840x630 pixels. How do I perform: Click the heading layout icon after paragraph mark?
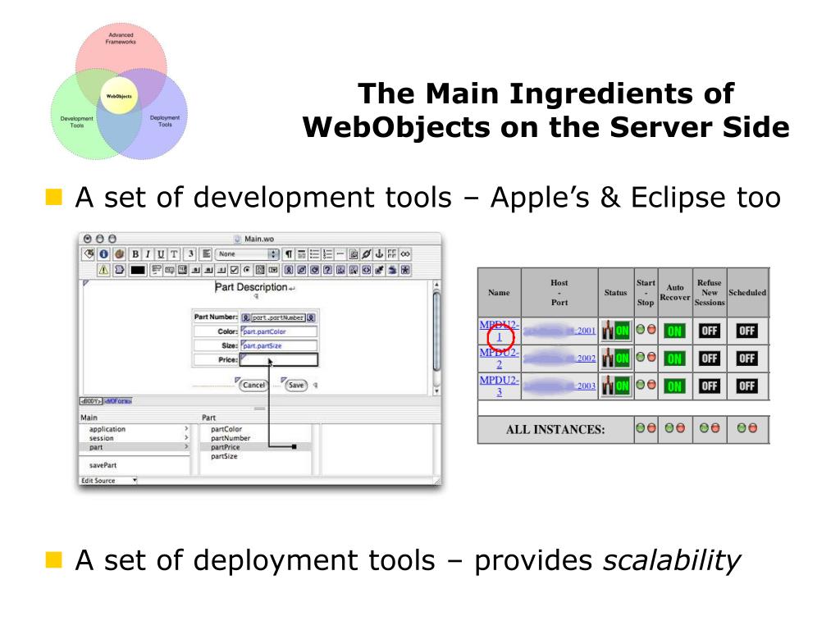coord(302,254)
